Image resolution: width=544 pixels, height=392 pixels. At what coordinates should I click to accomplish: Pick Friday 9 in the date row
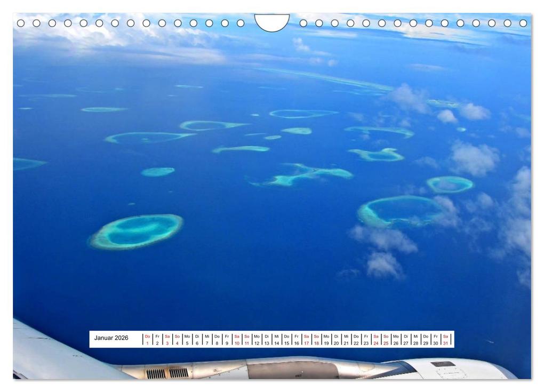(227, 340)
